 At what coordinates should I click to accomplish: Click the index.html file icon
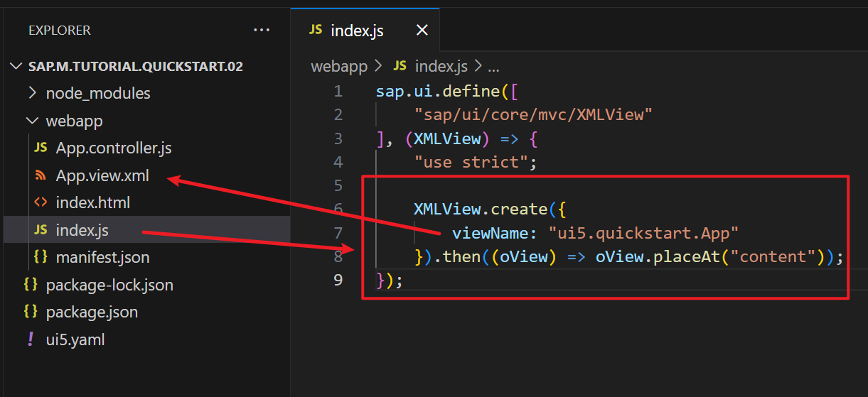[41, 202]
